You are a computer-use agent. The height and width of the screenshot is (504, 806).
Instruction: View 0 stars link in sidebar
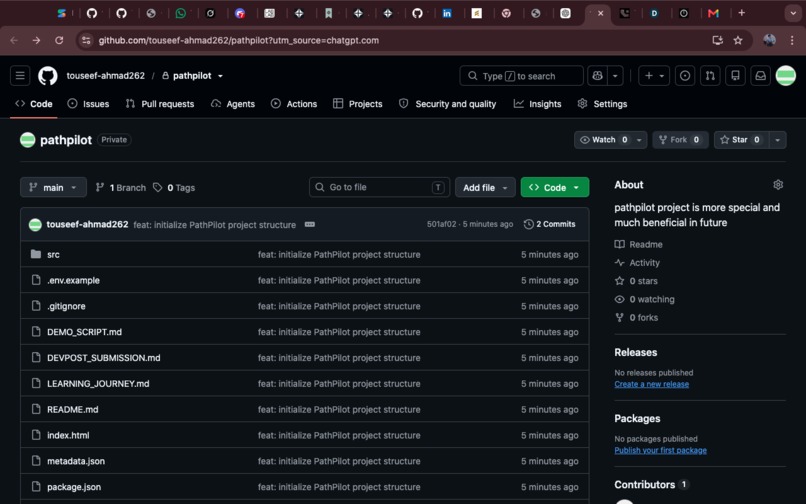click(636, 281)
